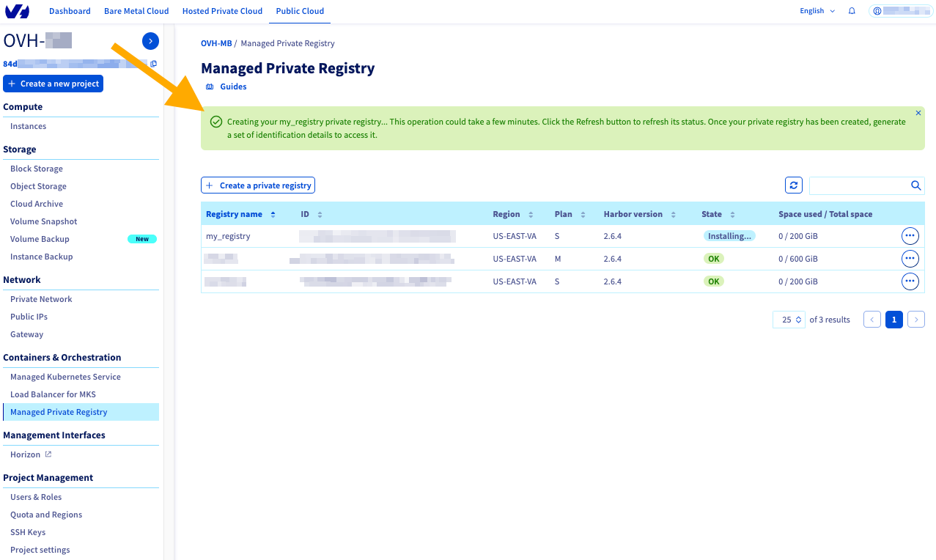The height and width of the screenshot is (560, 936).
Task: Click page 1 pagination button
Action: [x=894, y=320]
